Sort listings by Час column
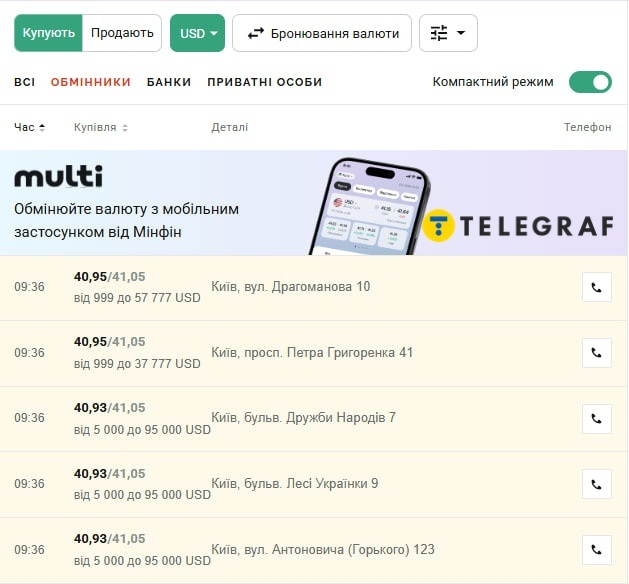The width and height of the screenshot is (629, 584). click(29, 127)
